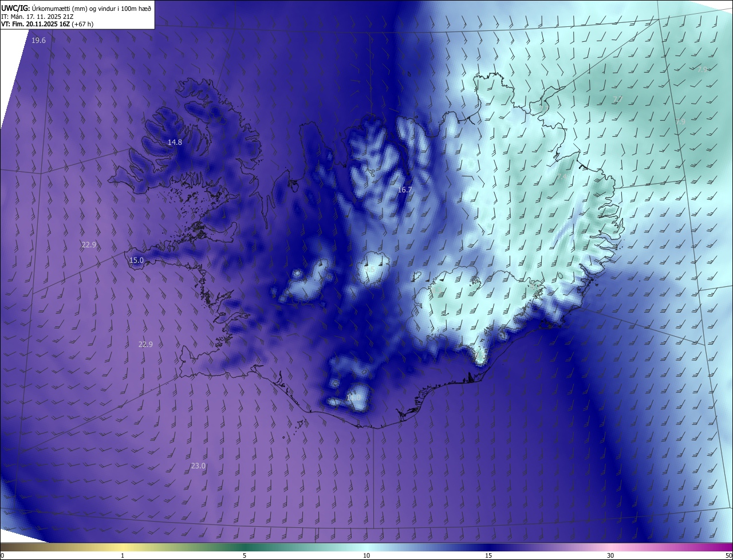Click the 15 tick on the colour scale
This screenshot has width=733, height=560.
tap(488, 555)
